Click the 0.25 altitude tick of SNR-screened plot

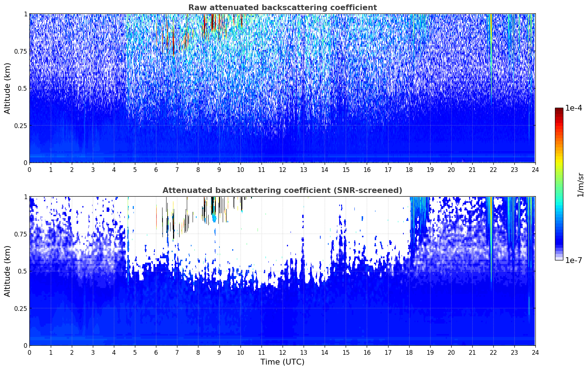20,308
